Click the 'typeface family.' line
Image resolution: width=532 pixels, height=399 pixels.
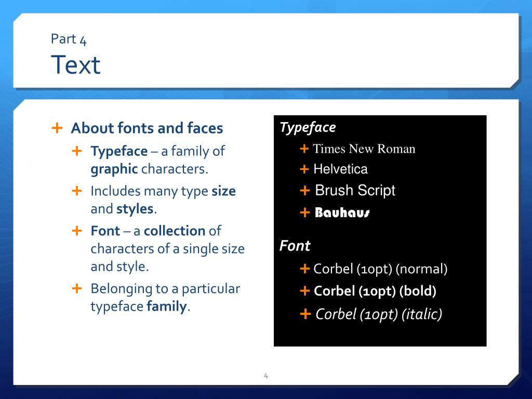[140, 307]
